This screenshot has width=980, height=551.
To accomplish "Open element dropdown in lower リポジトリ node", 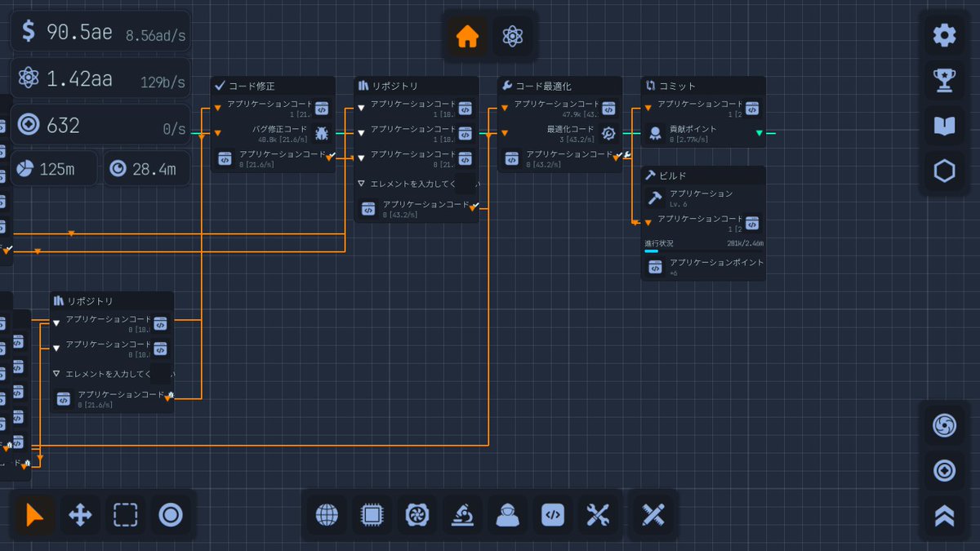I will 113,373.
